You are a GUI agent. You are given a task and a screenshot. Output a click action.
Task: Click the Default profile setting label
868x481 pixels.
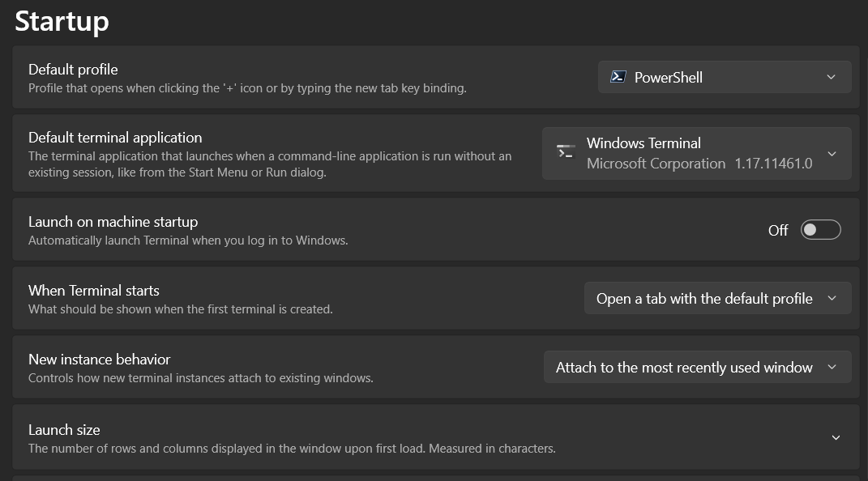tap(73, 70)
